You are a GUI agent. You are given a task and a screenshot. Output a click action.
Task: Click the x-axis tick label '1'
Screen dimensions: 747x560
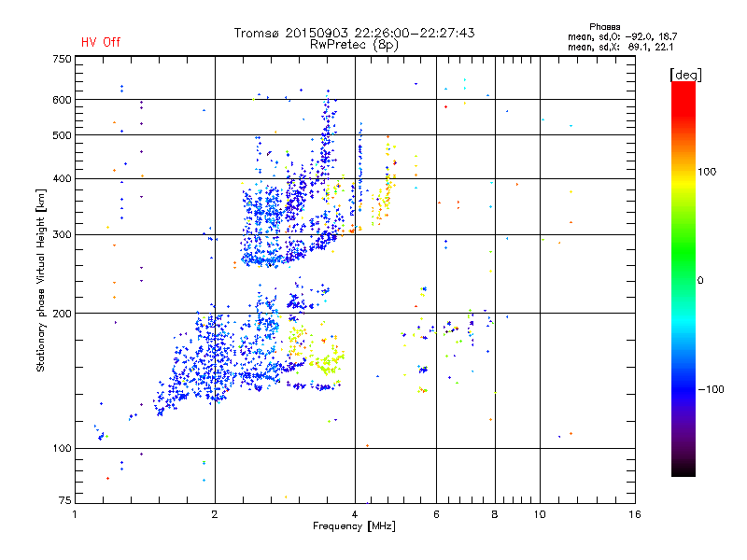pyautogui.click(x=75, y=514)
